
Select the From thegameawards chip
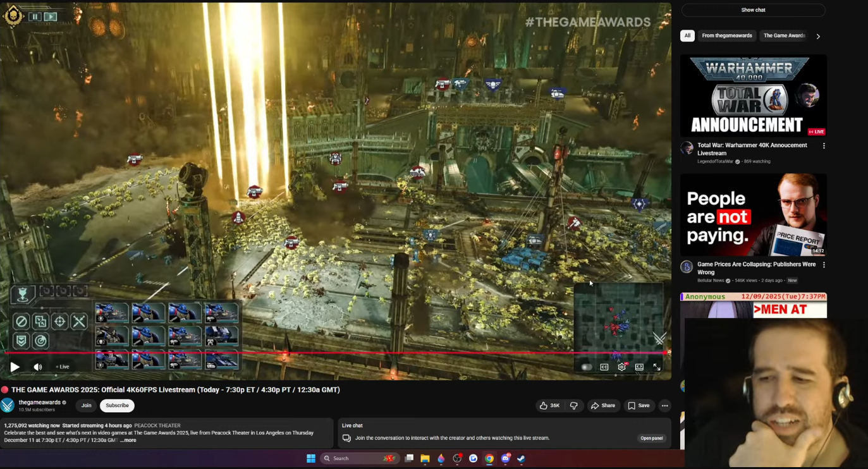pyautogui.click(x=727, y=36)
